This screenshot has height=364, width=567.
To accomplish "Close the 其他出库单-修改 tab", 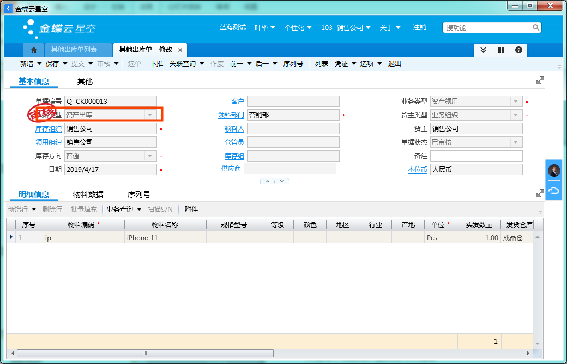I will [x=180, y=50].
